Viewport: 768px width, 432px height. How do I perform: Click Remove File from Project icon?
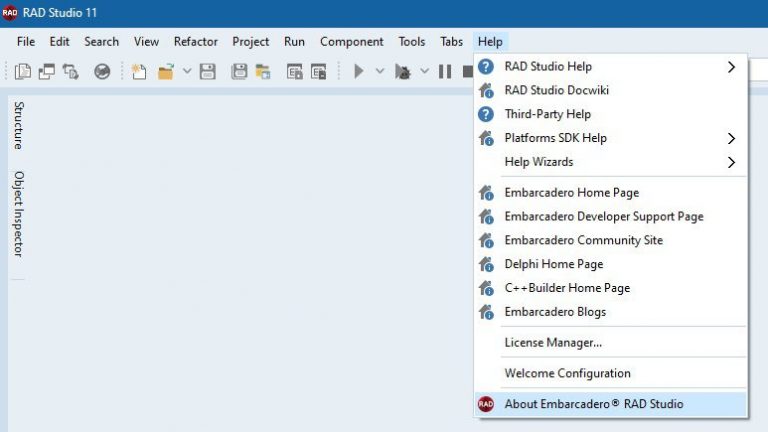pos(318,72)
